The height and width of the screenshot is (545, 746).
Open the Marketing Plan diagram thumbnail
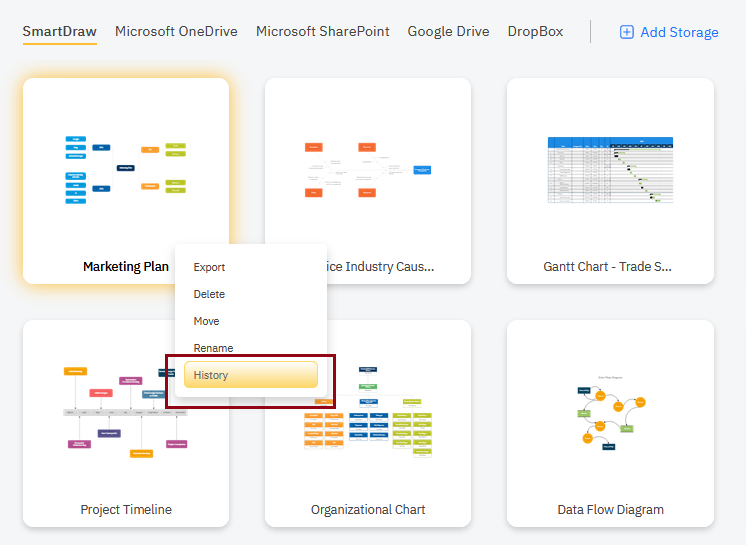pyautogui.click(x=125, y=167)
